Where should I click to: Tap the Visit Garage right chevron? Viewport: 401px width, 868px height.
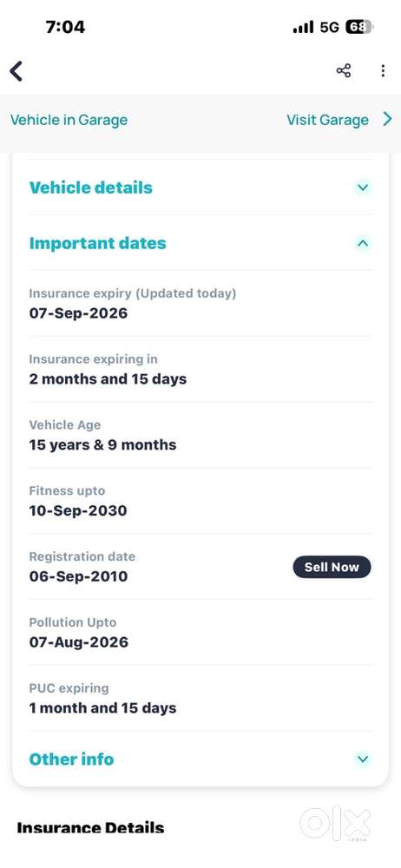coord(388,120)
